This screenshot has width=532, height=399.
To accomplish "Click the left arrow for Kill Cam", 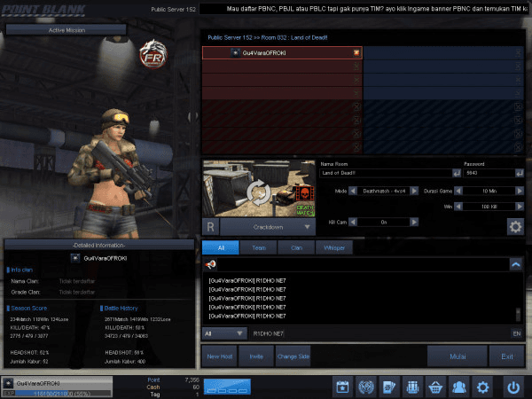I will pyautogui.click(x=353, y=222).
